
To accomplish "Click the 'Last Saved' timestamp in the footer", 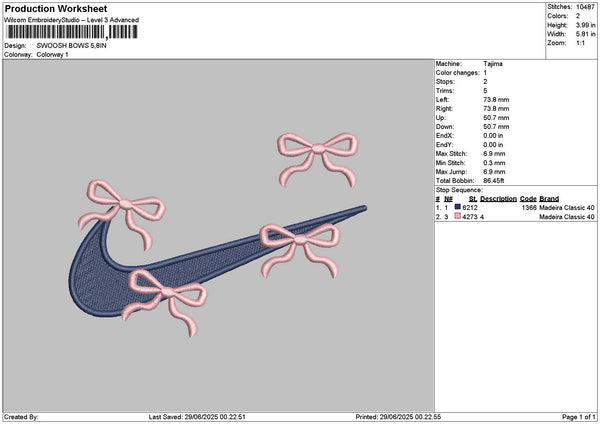I will tap(197, 417).
